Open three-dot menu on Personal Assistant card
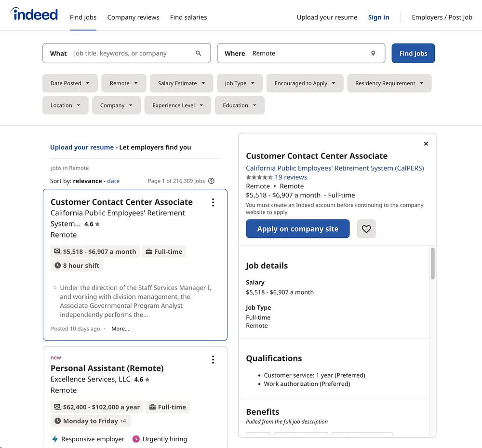Screen dimensions: 482x448 [213, 360]
